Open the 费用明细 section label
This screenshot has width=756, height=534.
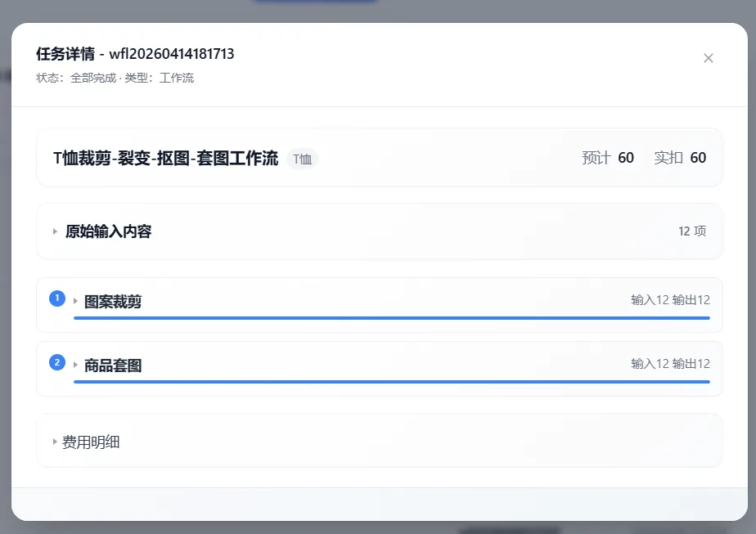point(91,442)
